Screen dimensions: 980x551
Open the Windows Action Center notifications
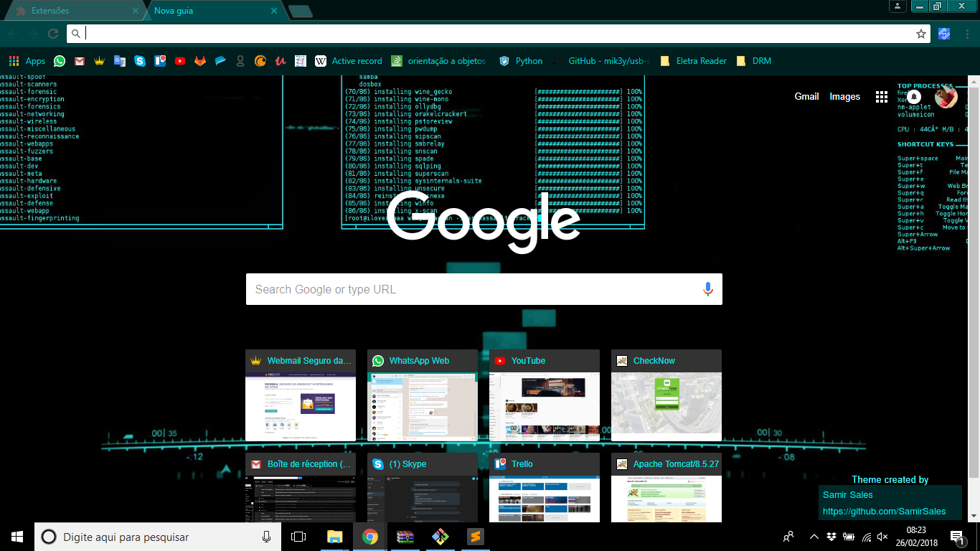point(957,537)
